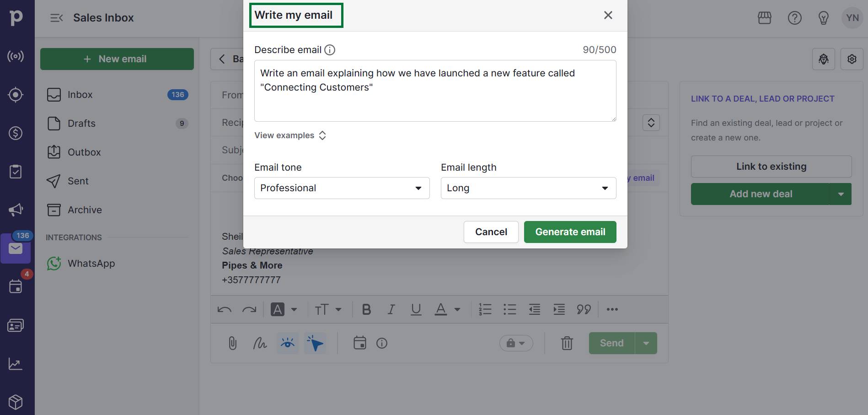Screen dimensions: 868x415
Task: Schedule email with calendar icon
Action: click(x=360, y=343)
